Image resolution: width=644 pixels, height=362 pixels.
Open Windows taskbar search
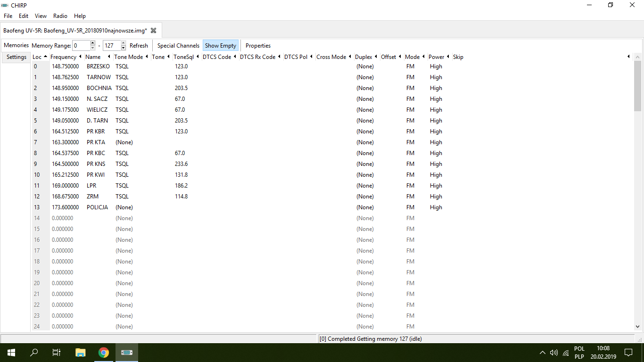34,353
